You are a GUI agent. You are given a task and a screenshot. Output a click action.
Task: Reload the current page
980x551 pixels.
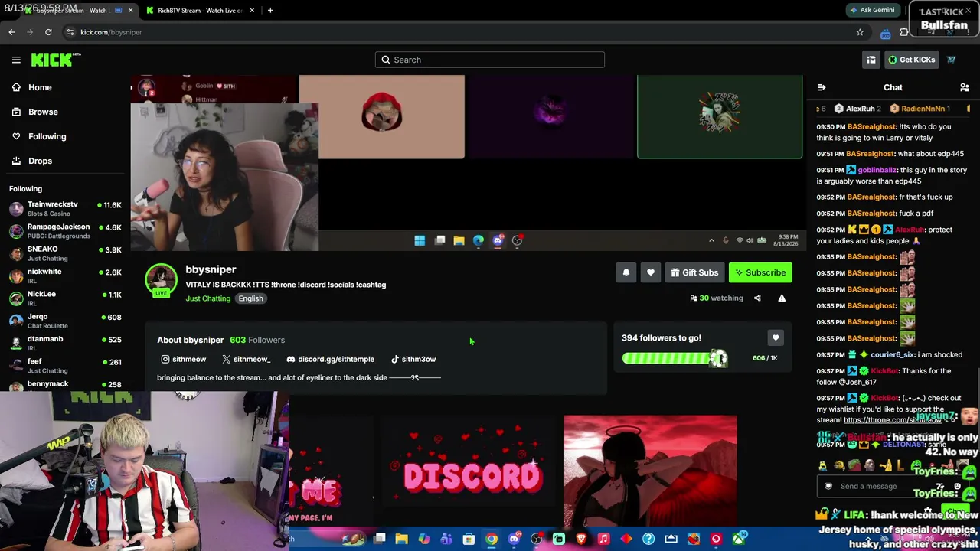pos(48,32)
